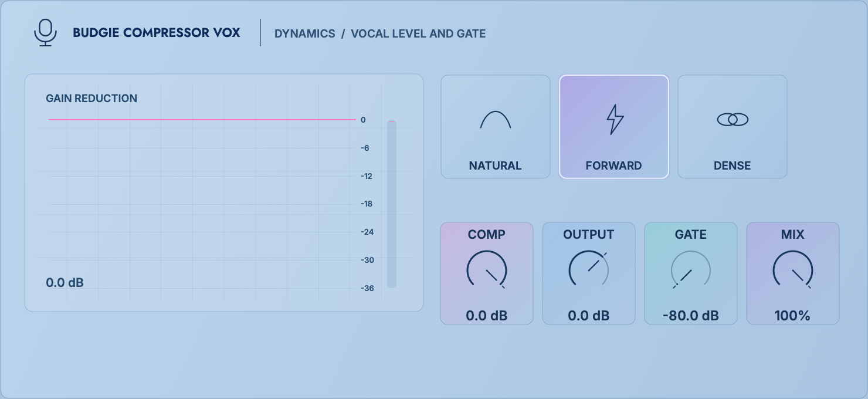Click the -6 scale label
Image resolution: width=868 pixels, height=399 pixels.
pyautogui.click(x=365, y=148)
